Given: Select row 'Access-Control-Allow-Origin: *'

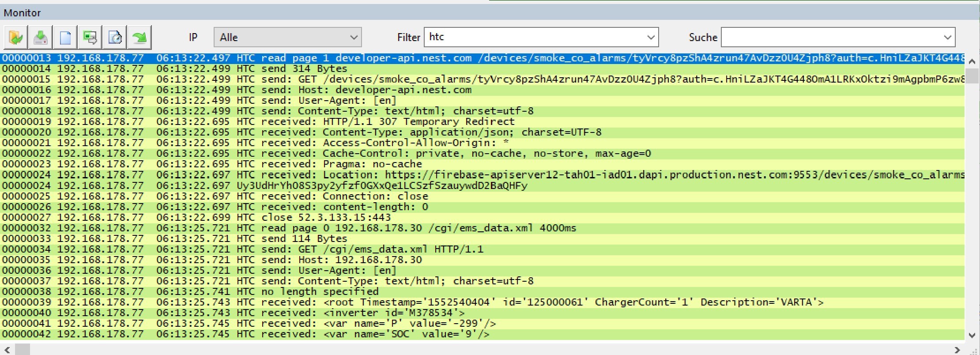Looking at the screenshot, I should click(482, 143).
